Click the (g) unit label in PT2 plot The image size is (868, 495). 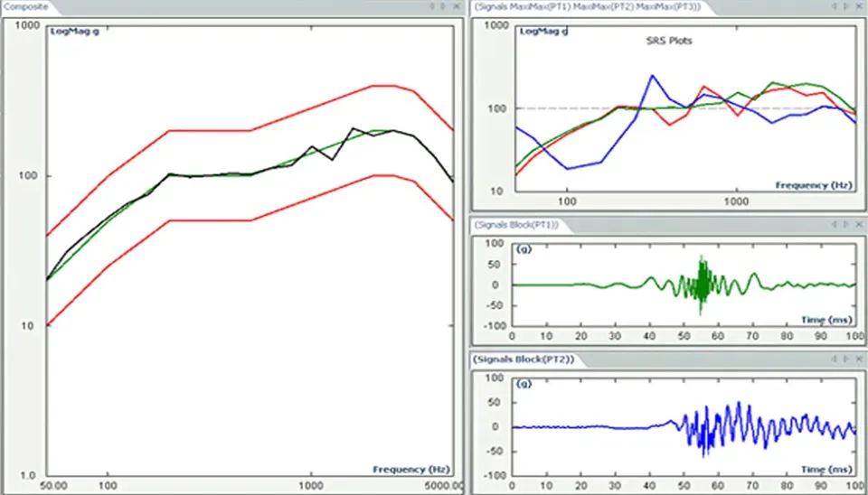[x=523, y=384]
